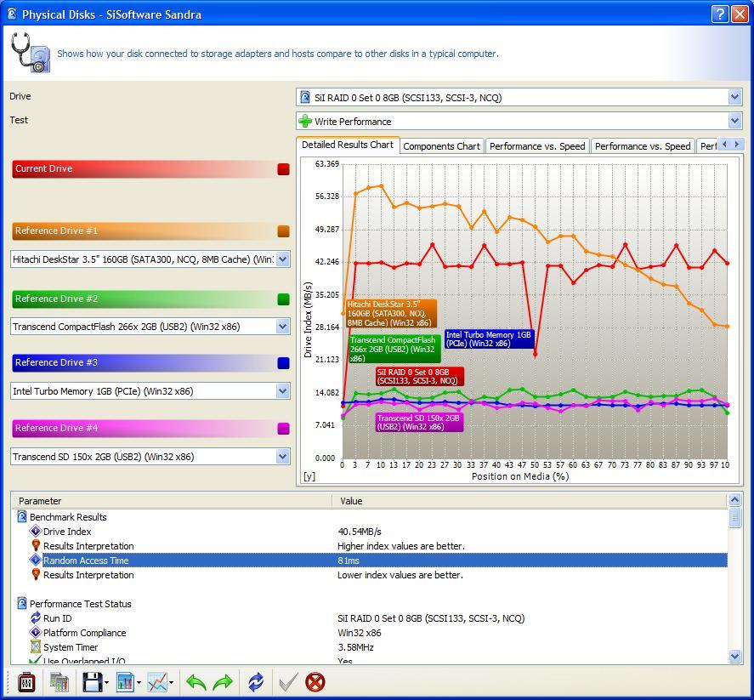
Task: Open the Drive selection dropdown
Action: pyautogui.click(x=734, y=97)
